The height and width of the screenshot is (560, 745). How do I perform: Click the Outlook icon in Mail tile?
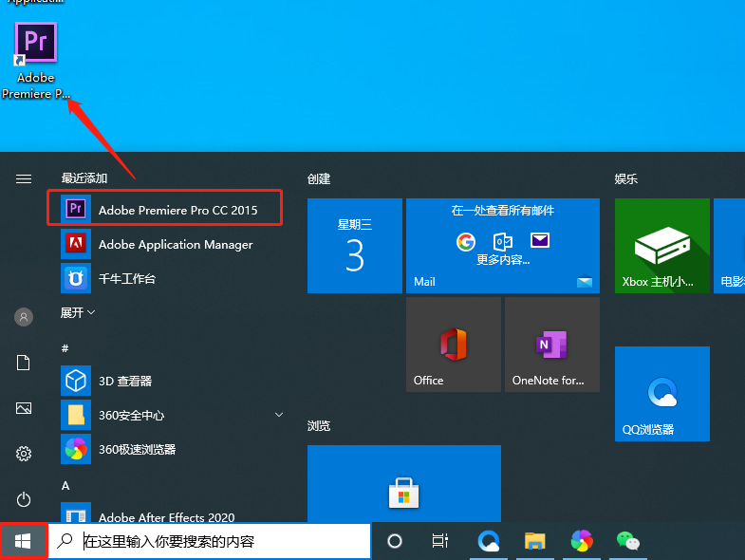[502, 241]
